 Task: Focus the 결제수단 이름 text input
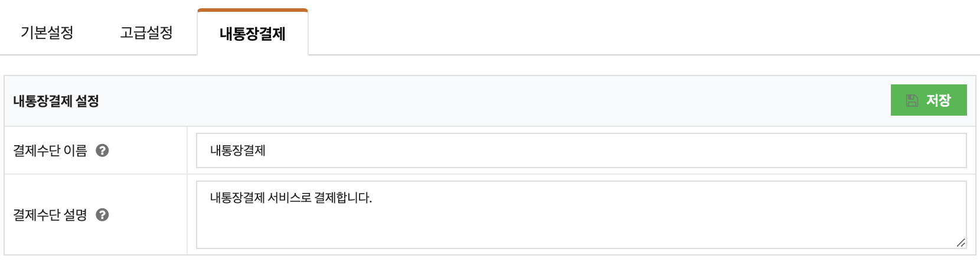tap(582, 150)
